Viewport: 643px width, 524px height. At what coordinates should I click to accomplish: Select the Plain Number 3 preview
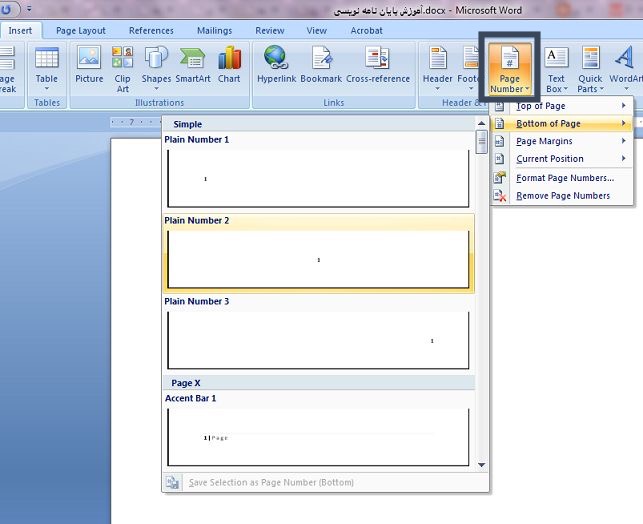tap(318, 340)
